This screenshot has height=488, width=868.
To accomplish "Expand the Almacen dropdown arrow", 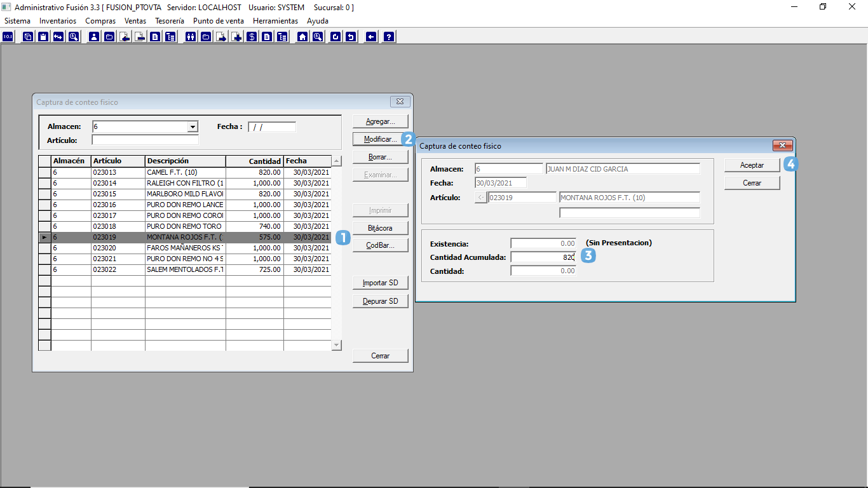I will click(193, 127).
